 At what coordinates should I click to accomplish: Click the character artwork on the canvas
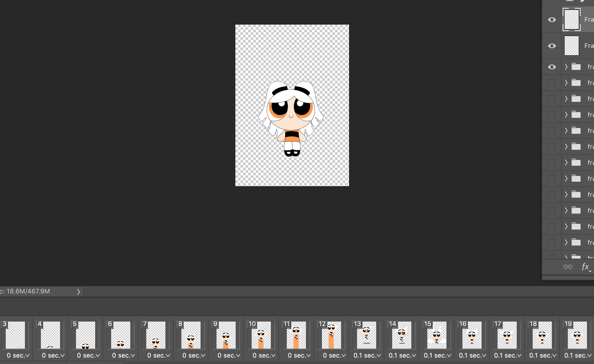pos(291,118)
